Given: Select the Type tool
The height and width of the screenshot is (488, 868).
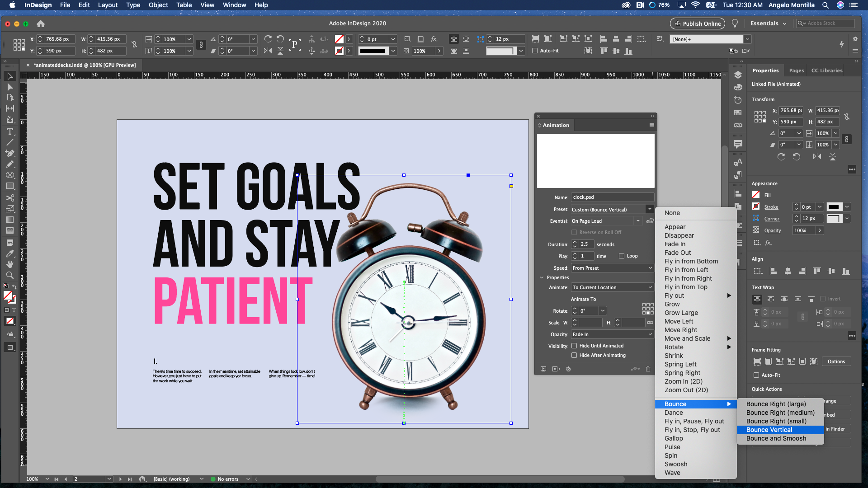Looking at the screenshot, I should [10, 132].
